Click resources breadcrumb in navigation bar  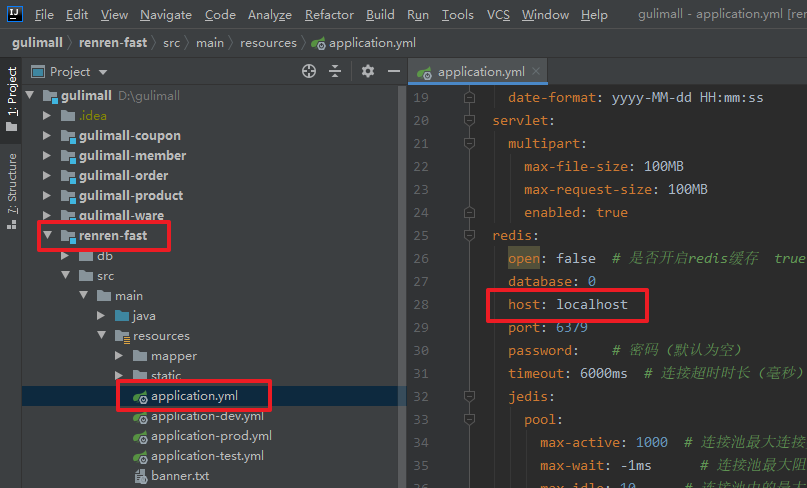[x=268, y=43]
